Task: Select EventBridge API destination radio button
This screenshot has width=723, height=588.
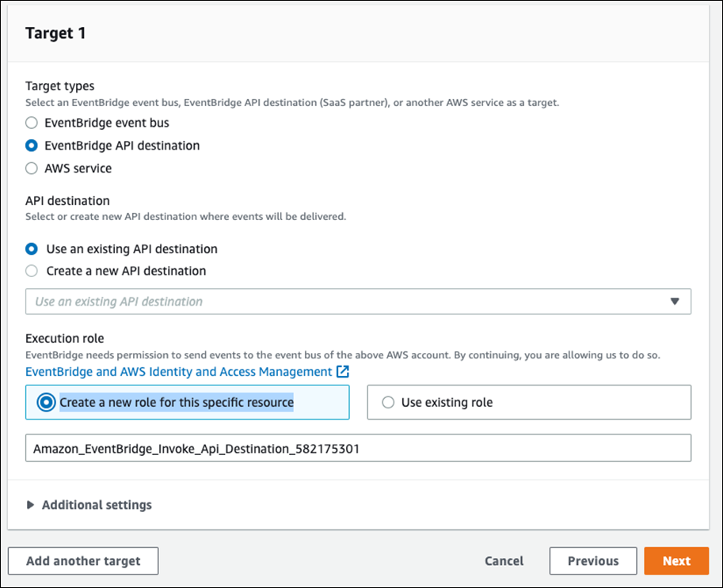Action: click(32, 146)
